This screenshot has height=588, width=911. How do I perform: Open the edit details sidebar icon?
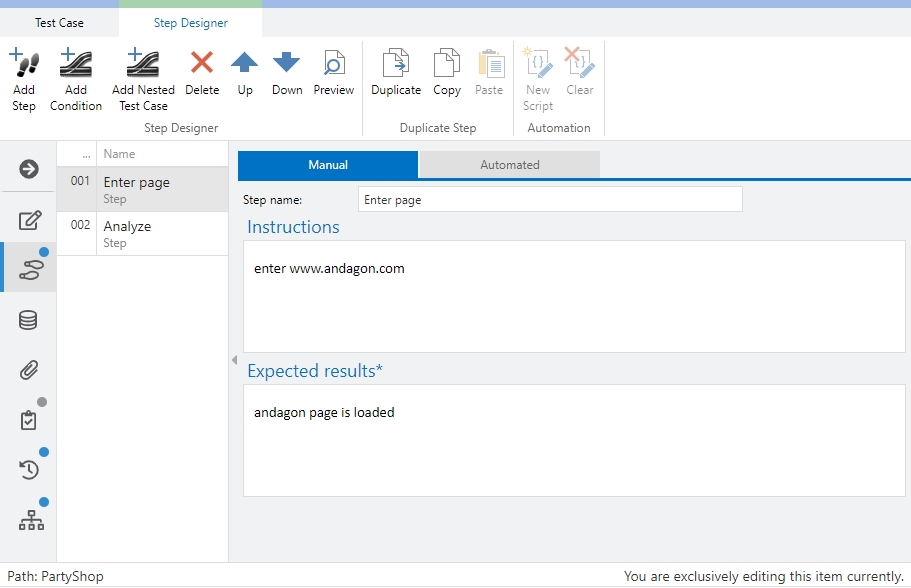pyautogui.click(x=29, y=221)
